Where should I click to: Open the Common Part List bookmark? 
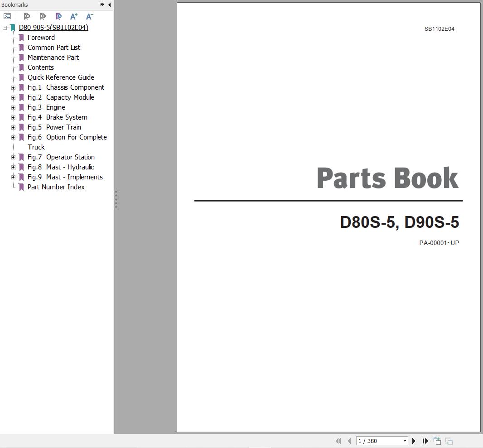(54, 48)
